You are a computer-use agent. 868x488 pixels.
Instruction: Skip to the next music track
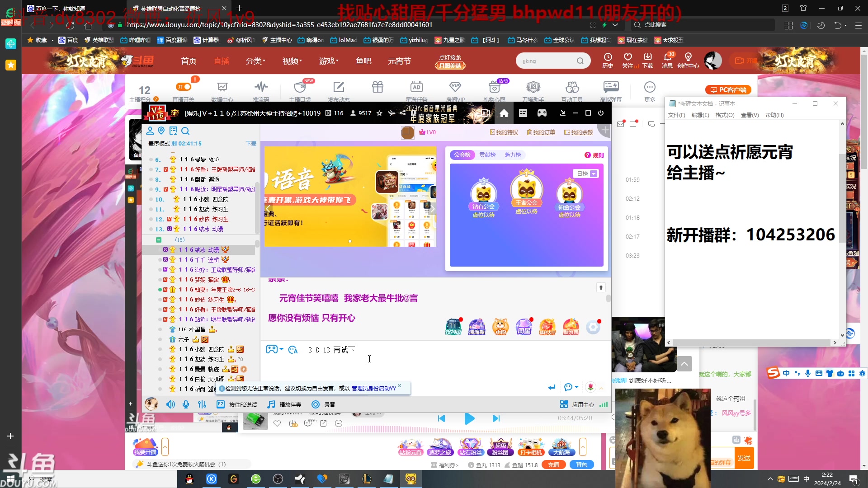496,418
